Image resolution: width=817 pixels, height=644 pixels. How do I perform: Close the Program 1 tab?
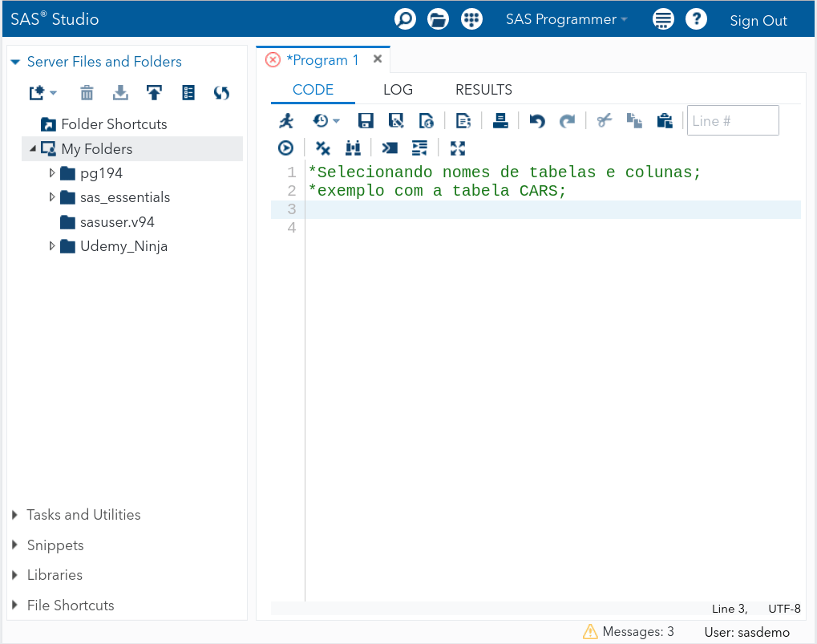coord(378,59)
